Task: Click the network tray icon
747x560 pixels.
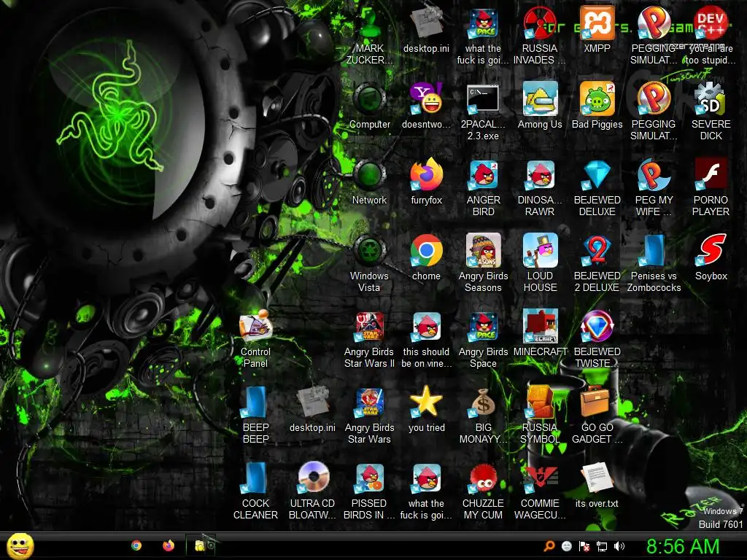Action: (x=602, y=546)
